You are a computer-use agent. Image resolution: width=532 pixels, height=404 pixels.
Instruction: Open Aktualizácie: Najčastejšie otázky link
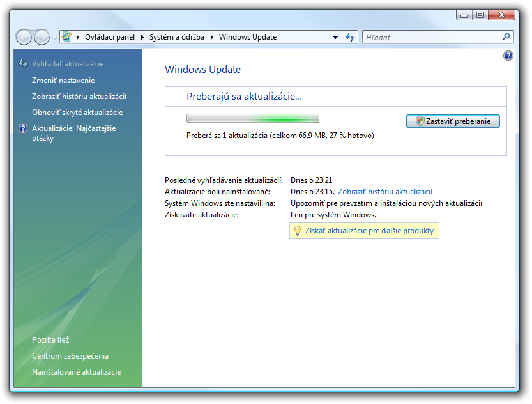74,133
